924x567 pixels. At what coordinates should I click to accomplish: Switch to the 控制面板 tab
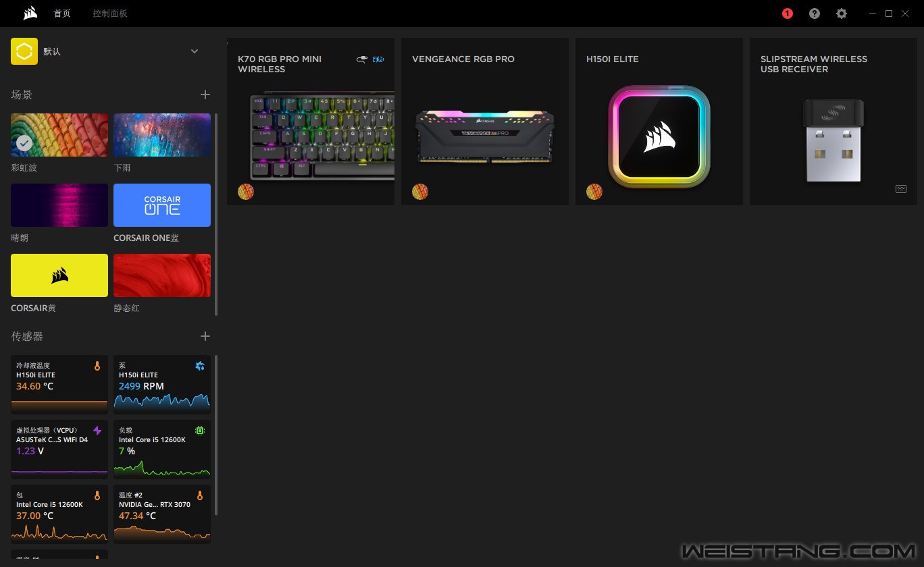tap(110, 13)
